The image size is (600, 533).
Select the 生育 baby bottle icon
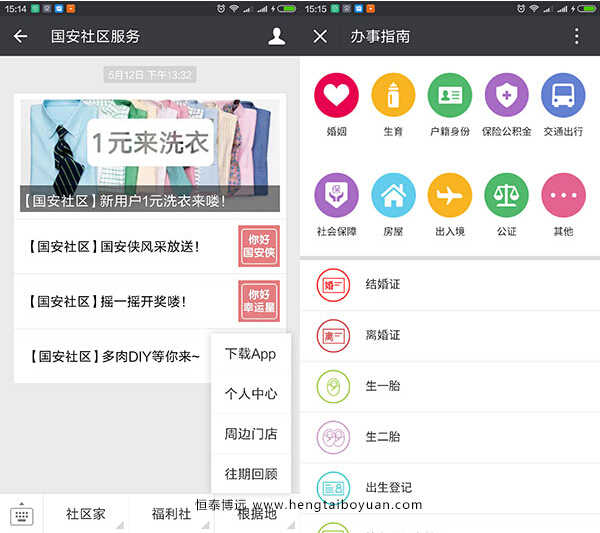pyautogui.click(x=393, y=96)
